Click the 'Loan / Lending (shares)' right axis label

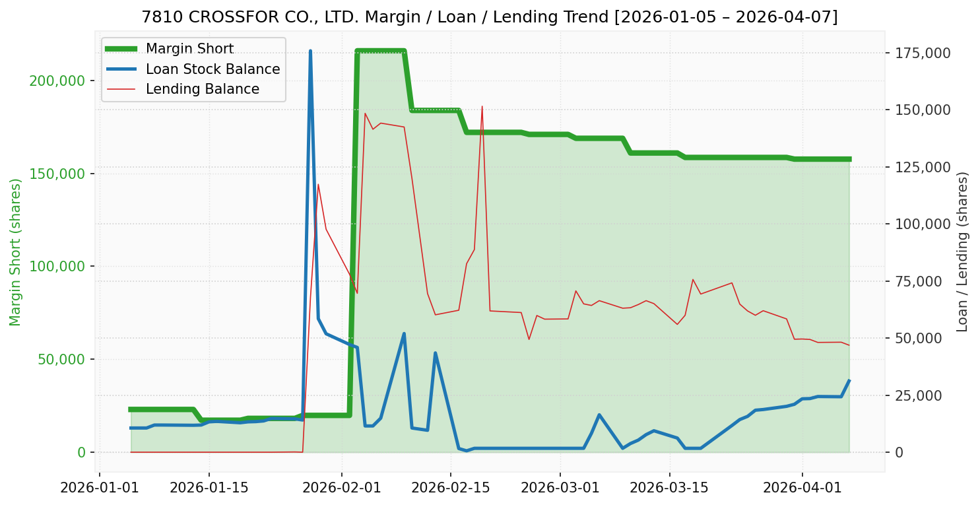click(962, 252)
